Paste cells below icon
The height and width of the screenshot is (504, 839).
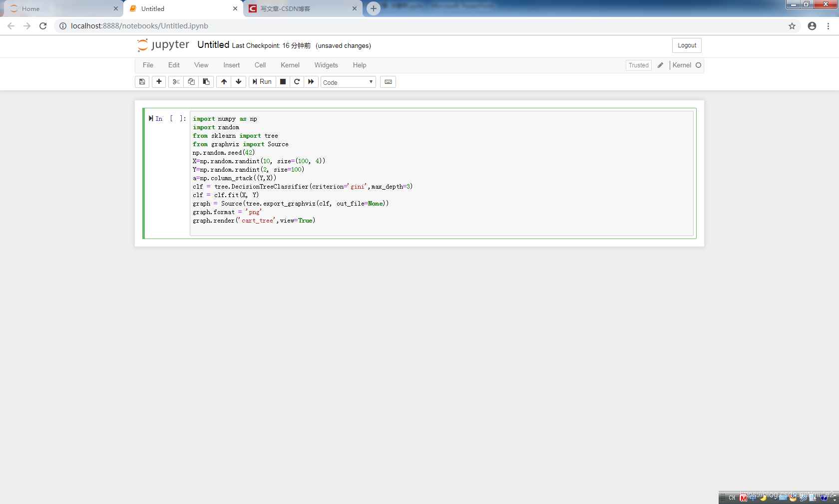(206, 82)
